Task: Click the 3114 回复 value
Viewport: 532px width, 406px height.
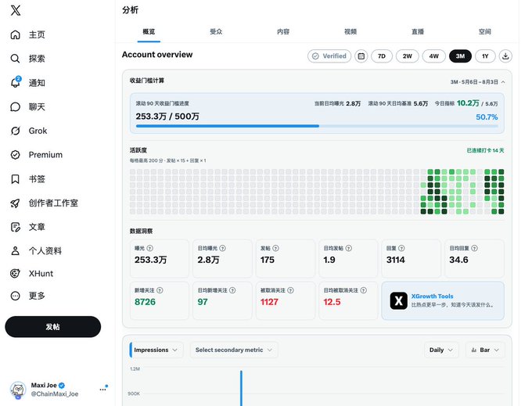Action: tap(396, 260)
